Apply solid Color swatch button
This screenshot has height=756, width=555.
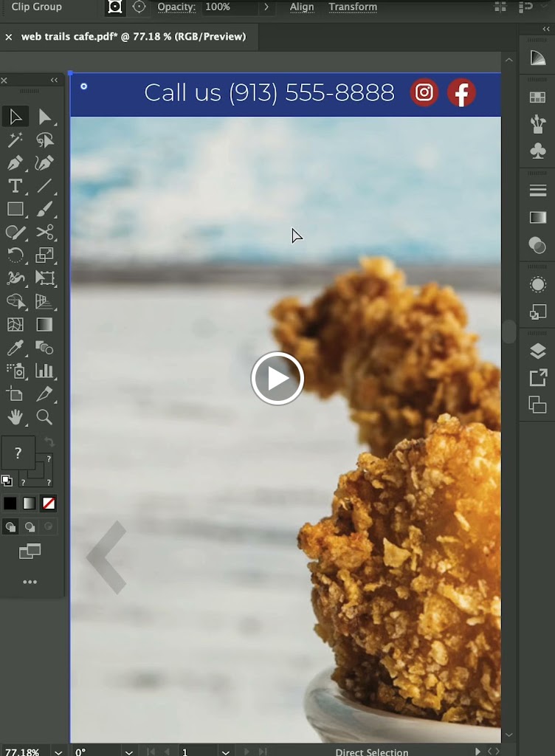coord(10,504)
